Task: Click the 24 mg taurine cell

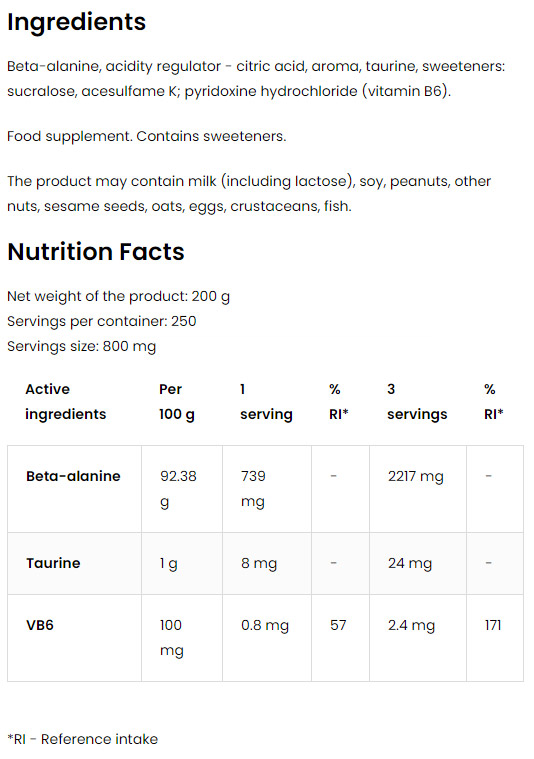Action: pyautogui.click(x=410, y=563)
